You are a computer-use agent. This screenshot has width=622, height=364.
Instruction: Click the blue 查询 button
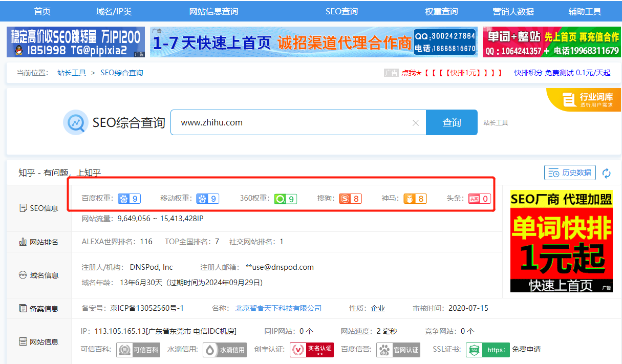pos(452,122)
